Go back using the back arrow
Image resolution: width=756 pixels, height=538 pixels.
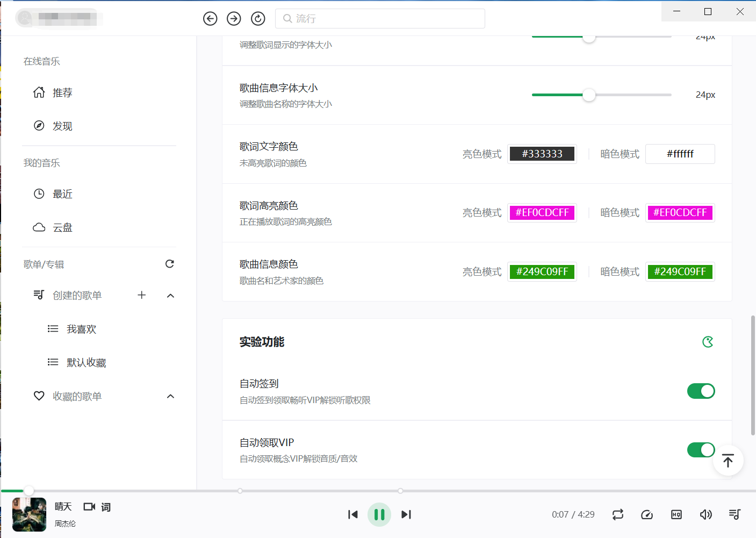(210, 19)
